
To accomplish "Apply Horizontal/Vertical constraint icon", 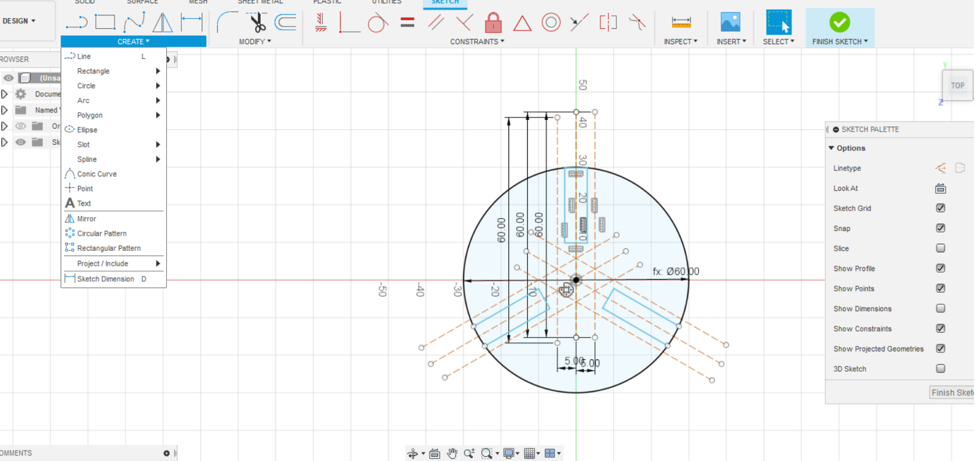I will 321,23.
